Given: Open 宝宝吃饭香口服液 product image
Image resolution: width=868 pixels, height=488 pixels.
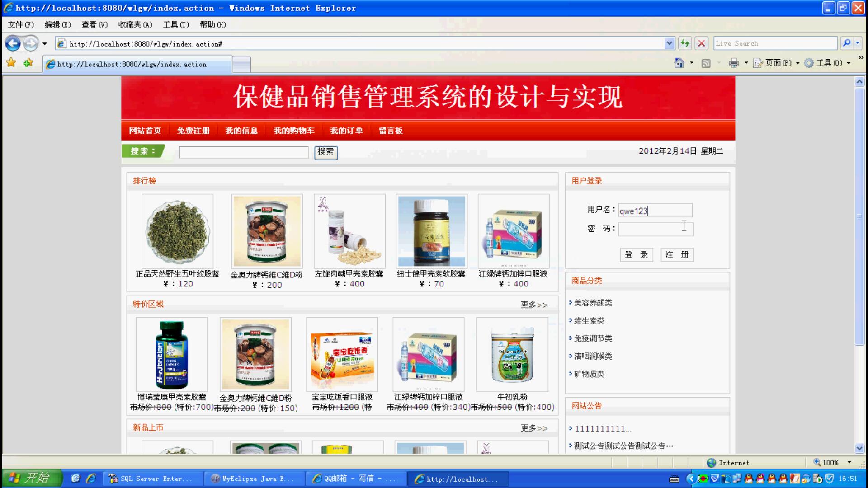Looking at the screenshot, I should coord(342,355).
